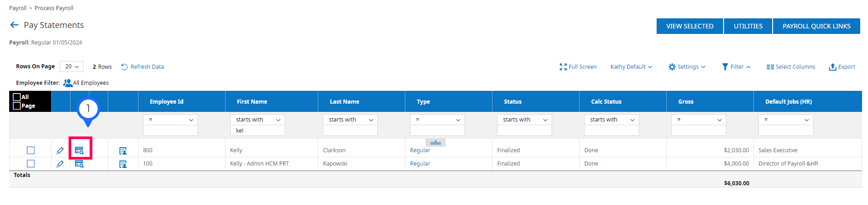Open First Name filter operator dropdown
Viewport: 868px width, 205px height.
(x=258, y=120)
